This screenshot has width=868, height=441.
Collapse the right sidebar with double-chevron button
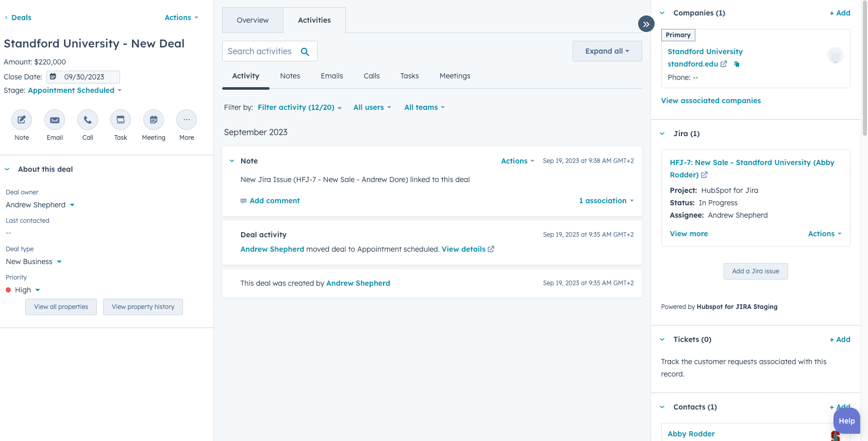pyautogui.click(x=646, y=24)
